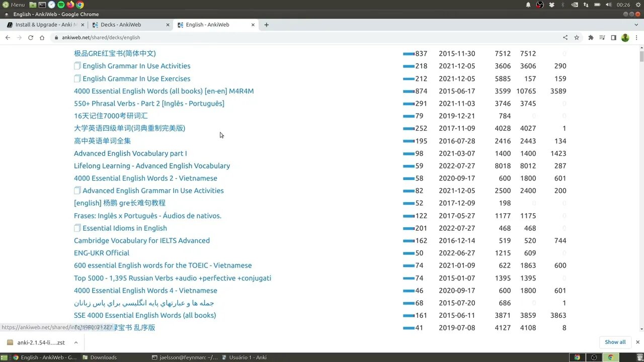Click the rating 874 in M4R4M row

click(421, 91)
